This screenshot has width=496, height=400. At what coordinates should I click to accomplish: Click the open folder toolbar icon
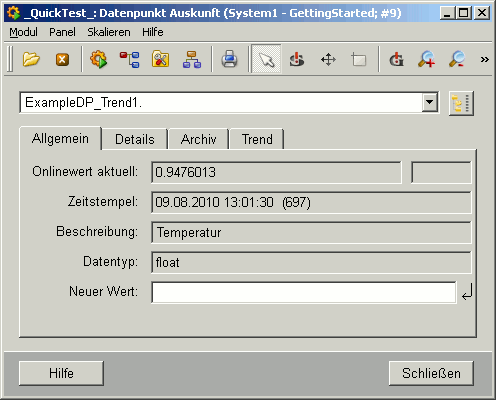pos(31,60)
